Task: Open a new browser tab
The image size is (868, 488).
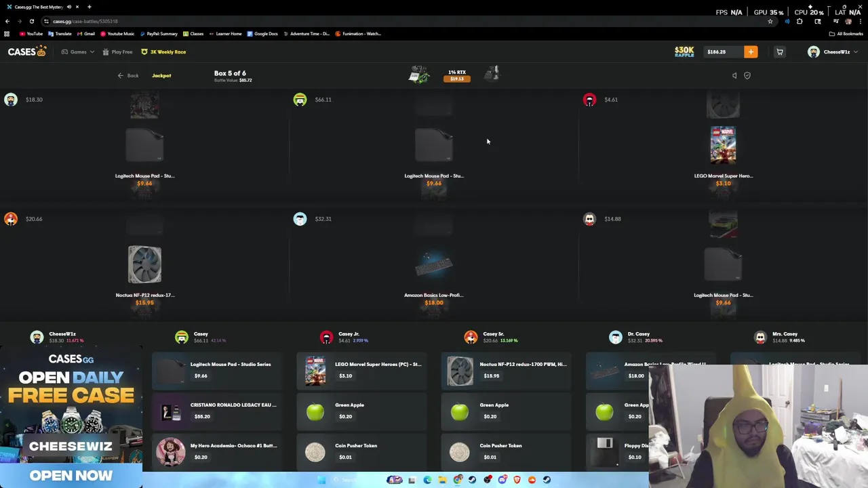Action: coord(89,7)
